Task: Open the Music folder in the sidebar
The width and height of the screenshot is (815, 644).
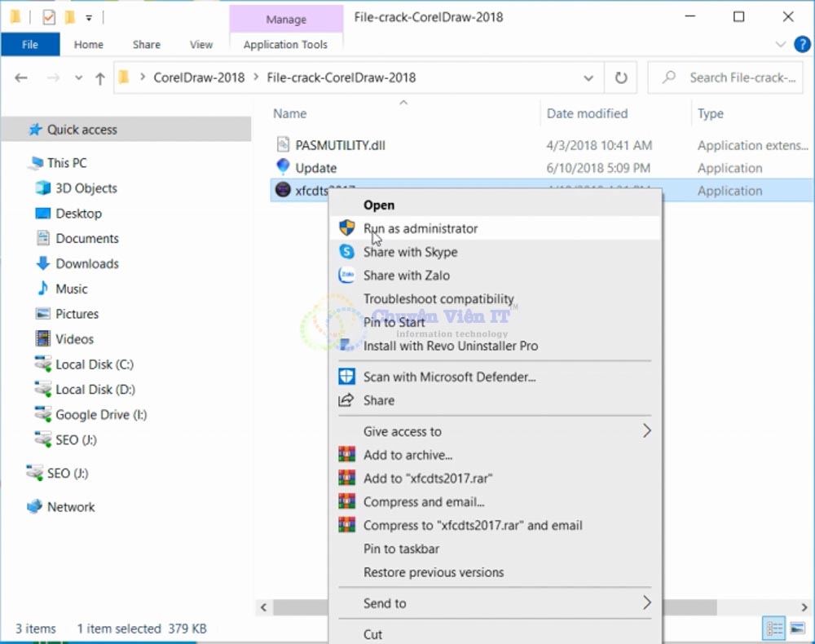Action: click(71, 289)
